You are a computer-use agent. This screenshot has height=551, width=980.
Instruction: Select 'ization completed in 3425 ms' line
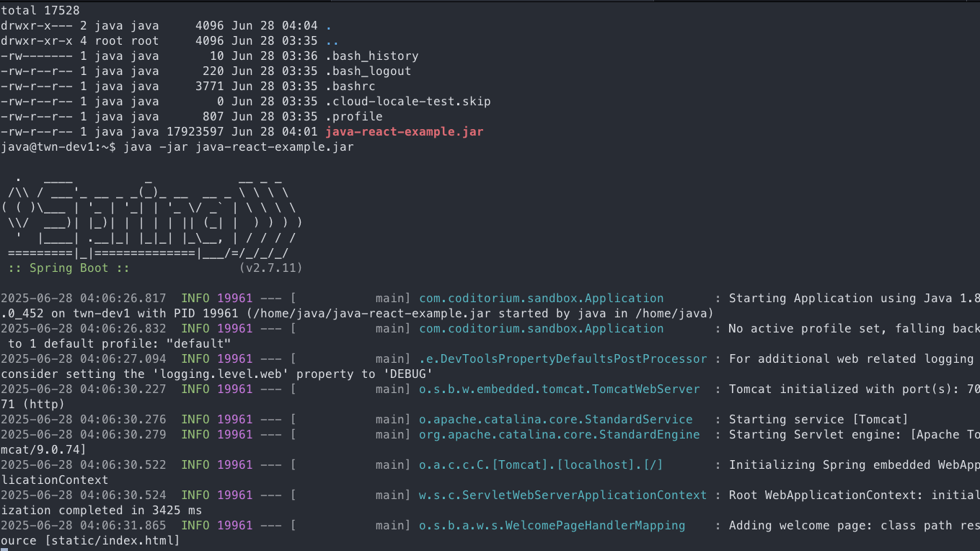point(102,510)
